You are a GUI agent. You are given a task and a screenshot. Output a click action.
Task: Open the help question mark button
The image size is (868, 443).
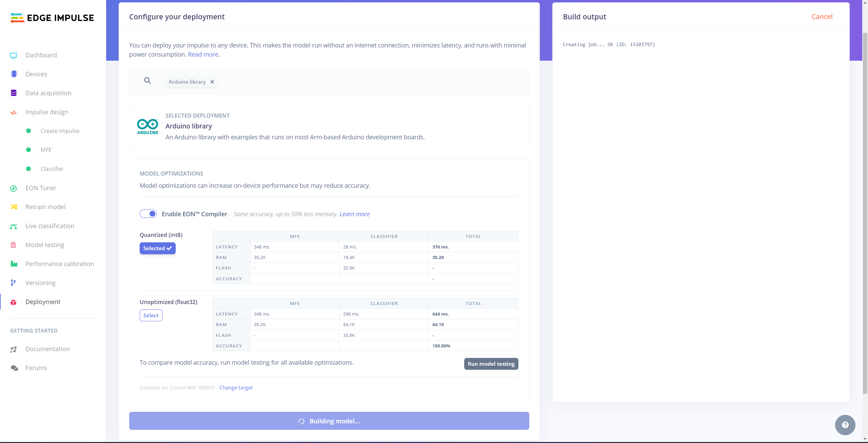[x=845, y=425]
